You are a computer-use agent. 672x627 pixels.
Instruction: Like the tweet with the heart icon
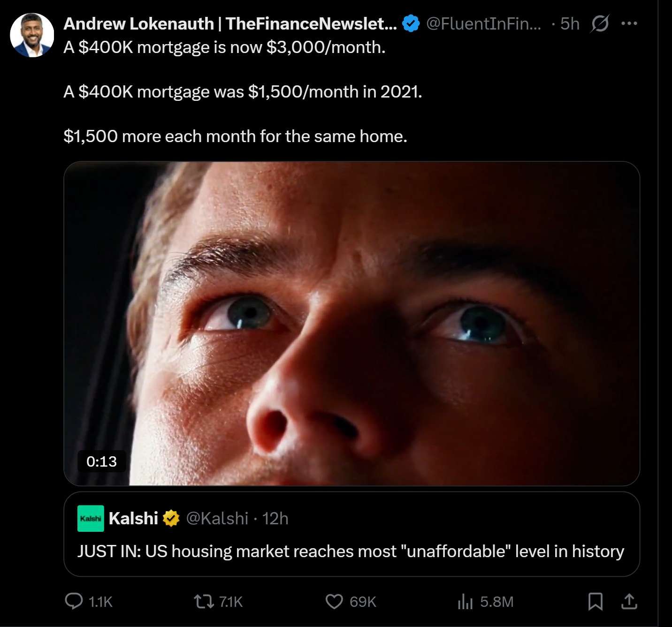334,601
